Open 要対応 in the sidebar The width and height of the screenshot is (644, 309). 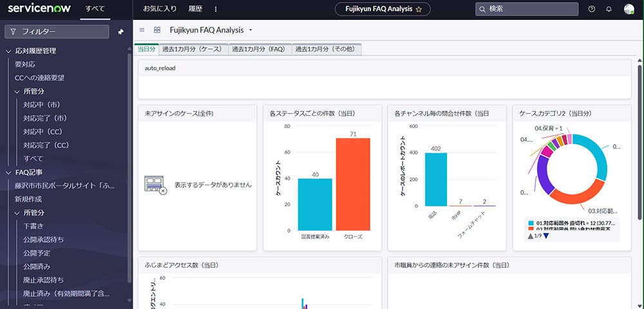pyautogui.click(x=25, y=64)
